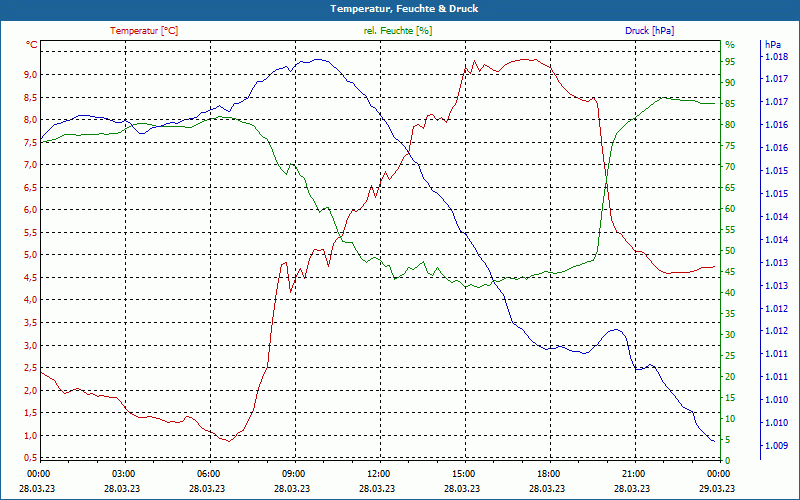Click the "21:00" time axis label
The image size is (800, 500).
pyautogui.click(x=634, y=474)
